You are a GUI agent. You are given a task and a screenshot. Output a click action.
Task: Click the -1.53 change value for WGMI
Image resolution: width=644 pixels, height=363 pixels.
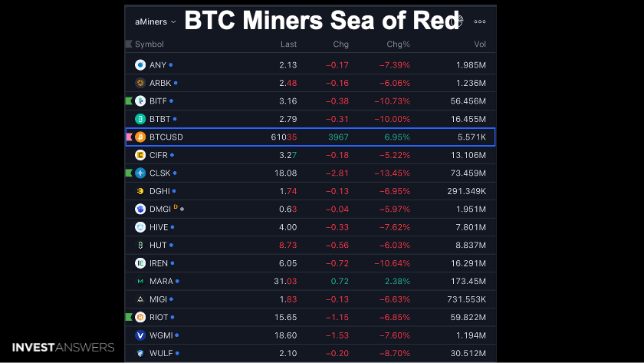coord(337,335)
